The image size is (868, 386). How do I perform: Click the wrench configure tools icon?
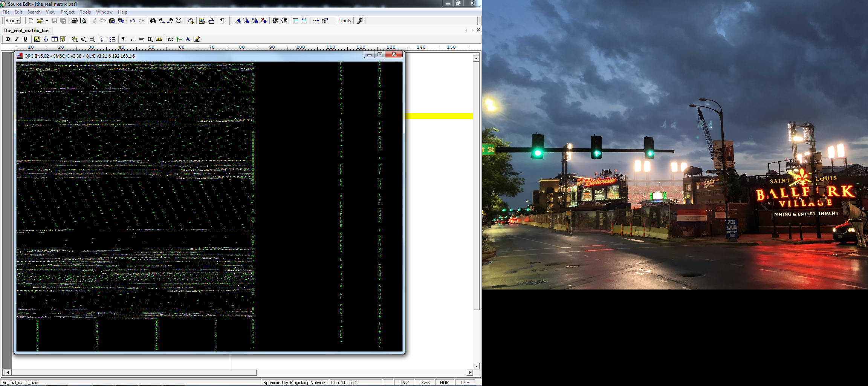(x=360, y=21)
